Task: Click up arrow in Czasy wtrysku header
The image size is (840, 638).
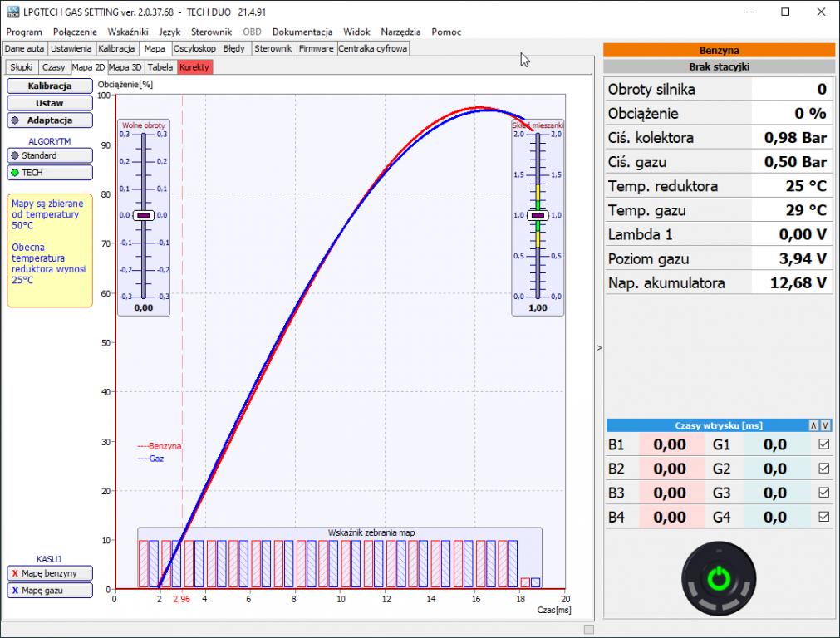Action: coord(813,425)
